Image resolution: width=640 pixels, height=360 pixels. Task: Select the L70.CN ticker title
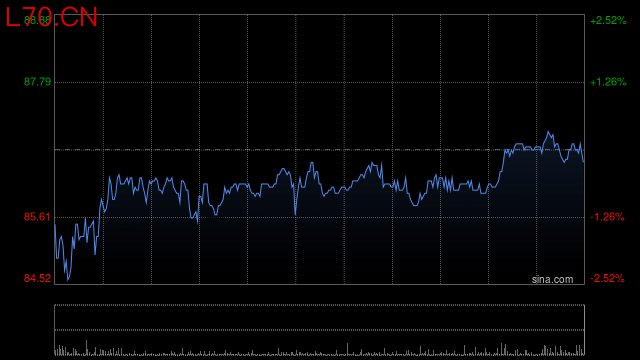pyautogui.click(x=51, y=18)
